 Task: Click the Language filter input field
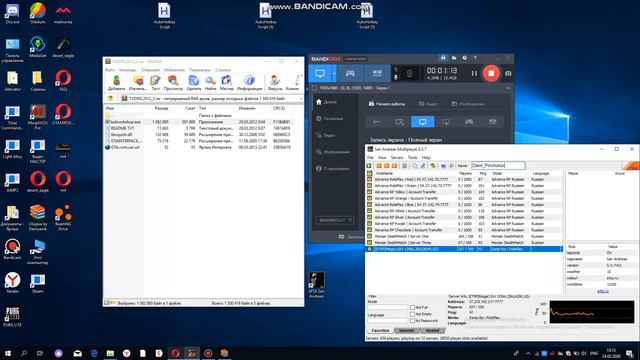pos(387,320)
